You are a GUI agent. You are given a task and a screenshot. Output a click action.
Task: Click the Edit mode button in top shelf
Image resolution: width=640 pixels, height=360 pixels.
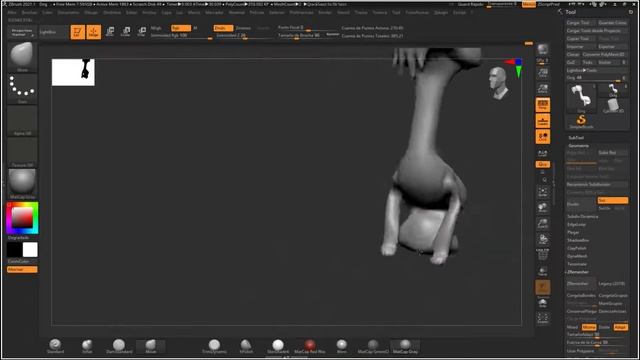click(x=78, y=32)
